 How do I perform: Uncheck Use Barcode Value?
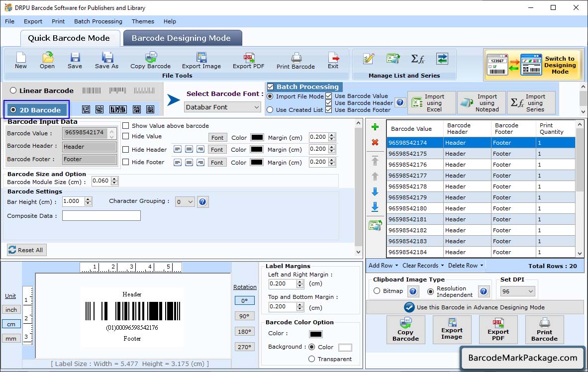(x=328, y=95)
